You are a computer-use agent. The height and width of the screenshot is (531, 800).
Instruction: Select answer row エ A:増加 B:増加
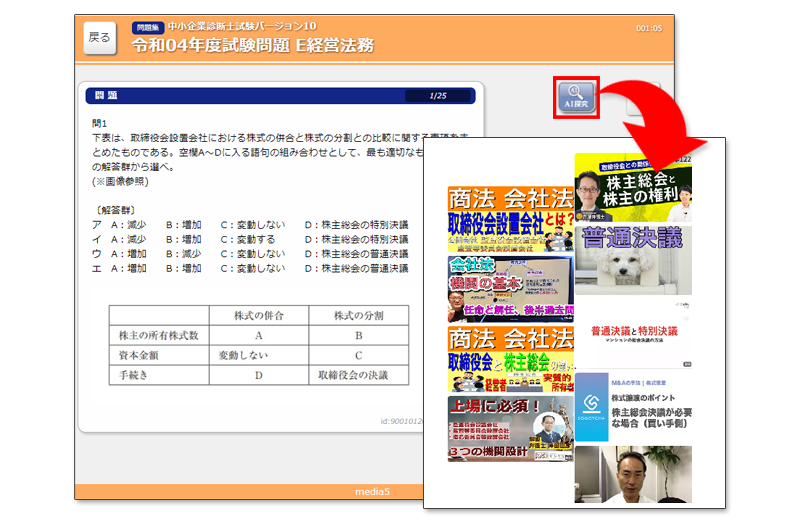250,268
